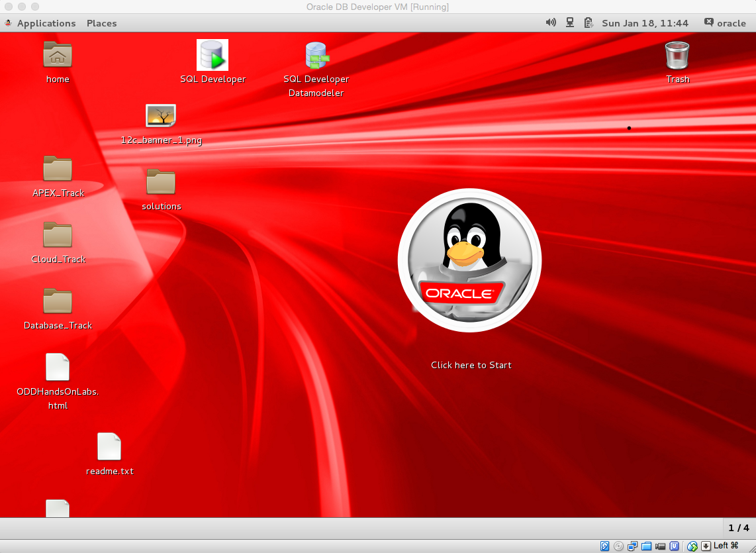Click the partially hidden file under ODDHandsOnLabs.html
Viewport: 756px width, 553px height.
[x=58, y=508]
